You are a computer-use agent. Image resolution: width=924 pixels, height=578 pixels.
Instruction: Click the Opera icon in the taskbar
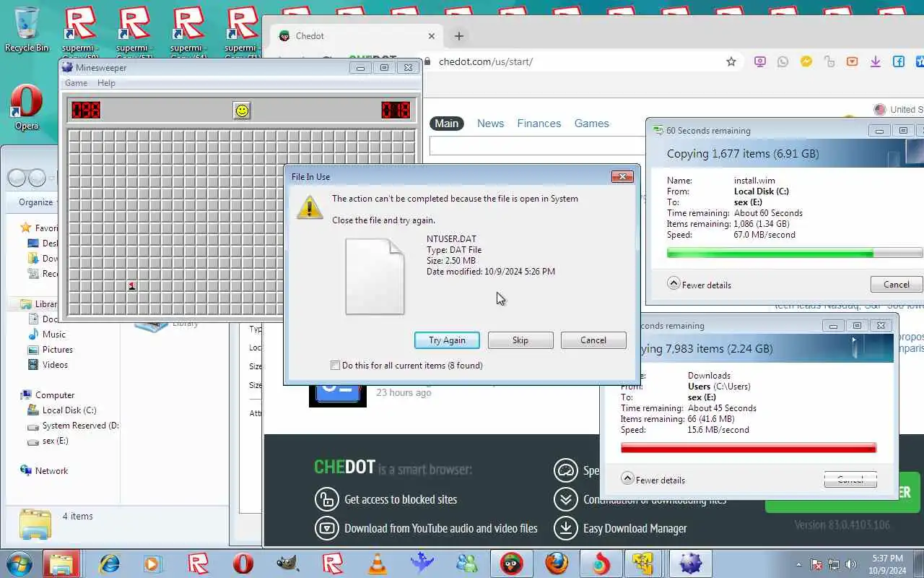tap(243, 564)
